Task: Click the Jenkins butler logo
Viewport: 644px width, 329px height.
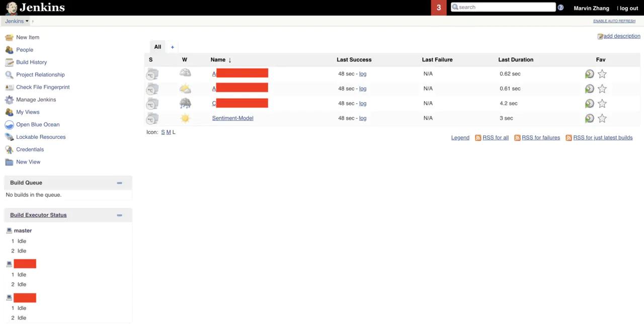Action: tap(12, 8)
